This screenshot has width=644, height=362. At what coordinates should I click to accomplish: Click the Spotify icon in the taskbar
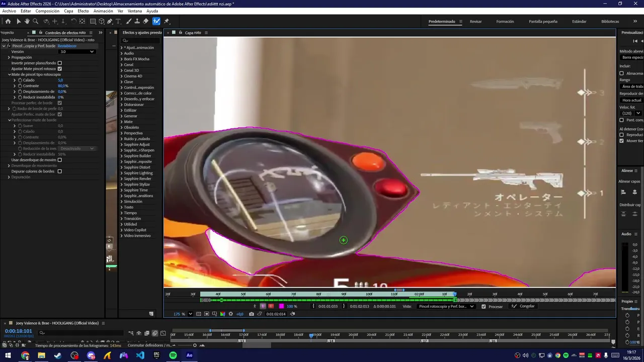pos(173,355)
